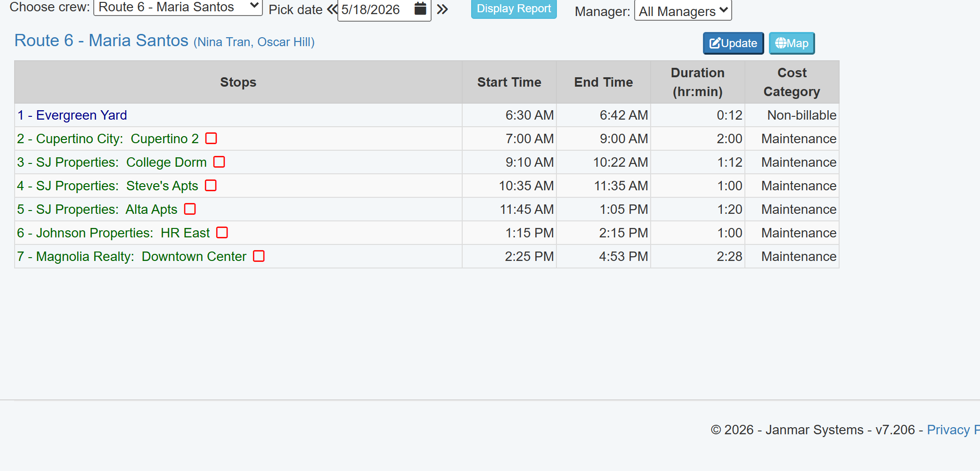Image resolution: width=980 pixels, height=471 pixels.
Task: Click the Non-billable cost category cell
Action: tap(792, 115)
